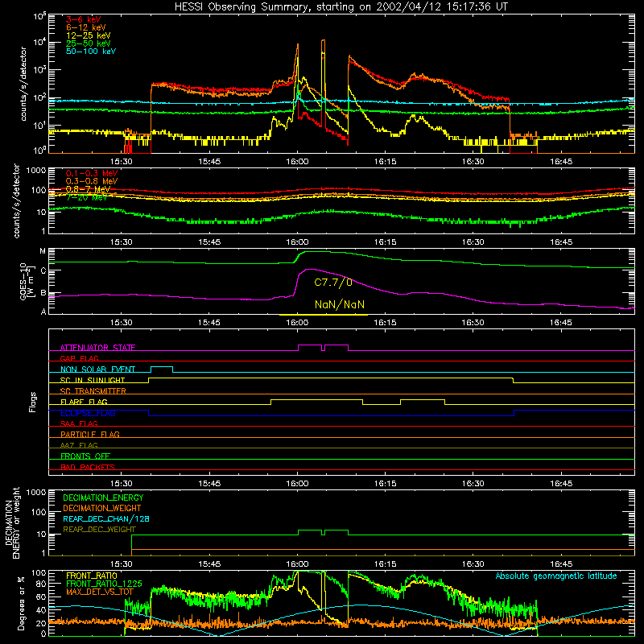
Task: Click the SC TRANSMITTER flag label
Action: tap(93, 391)
